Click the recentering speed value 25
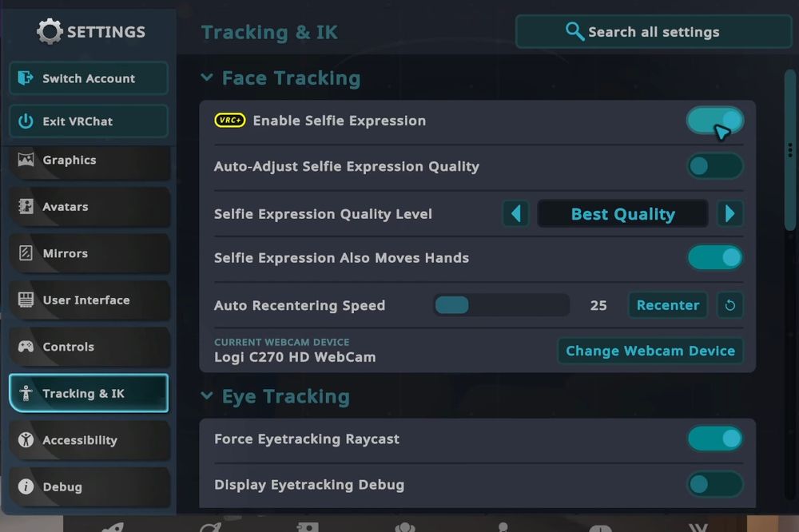The image size is (799, 532). click(598, 305)
